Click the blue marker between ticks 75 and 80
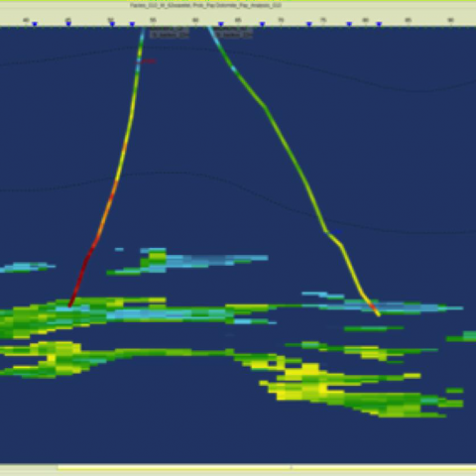Viewport: 476px width, 476px height. tap(349, 24)
